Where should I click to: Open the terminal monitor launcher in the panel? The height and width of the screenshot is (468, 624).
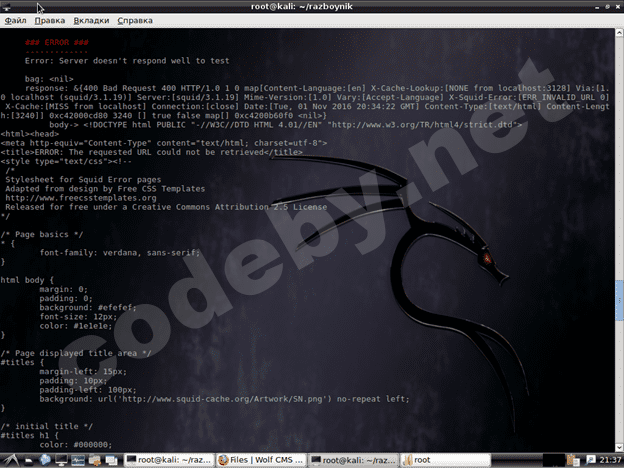61,460
